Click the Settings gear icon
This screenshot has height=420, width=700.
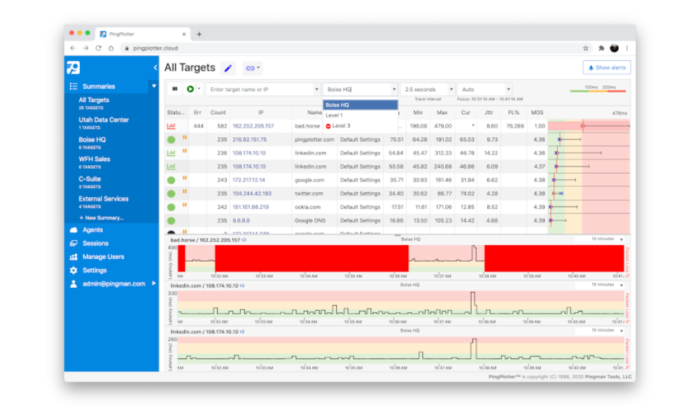pos(74,270)
